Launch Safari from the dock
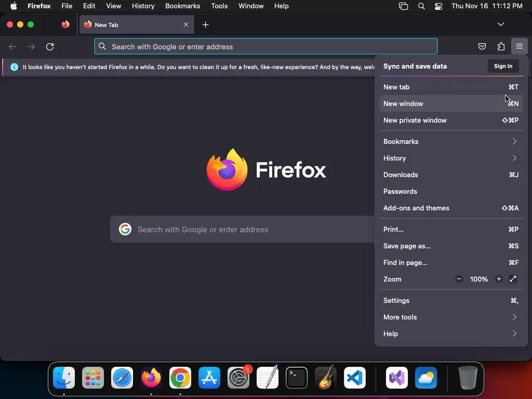 pyautogui.click(x=122, y=378)
